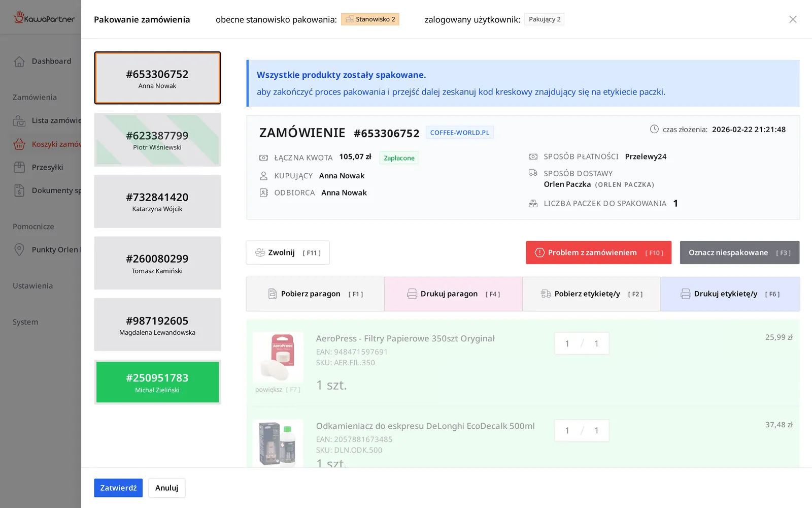
Task: Select order card #653306752 Anna Nowak
Action: (157, 78)
